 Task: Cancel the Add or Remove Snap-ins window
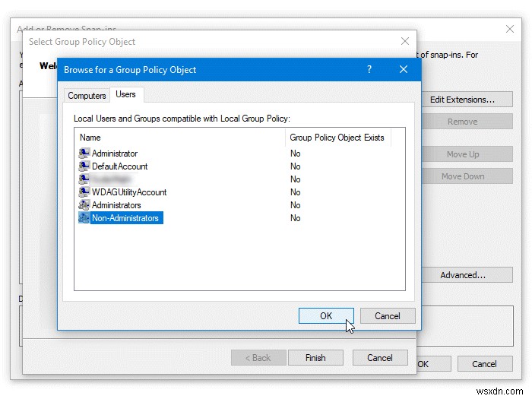485,364
